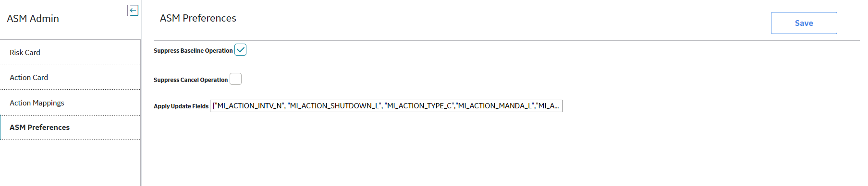Place cursor on MI_ACTION_MANDA_L text

(x=495, y=106)
